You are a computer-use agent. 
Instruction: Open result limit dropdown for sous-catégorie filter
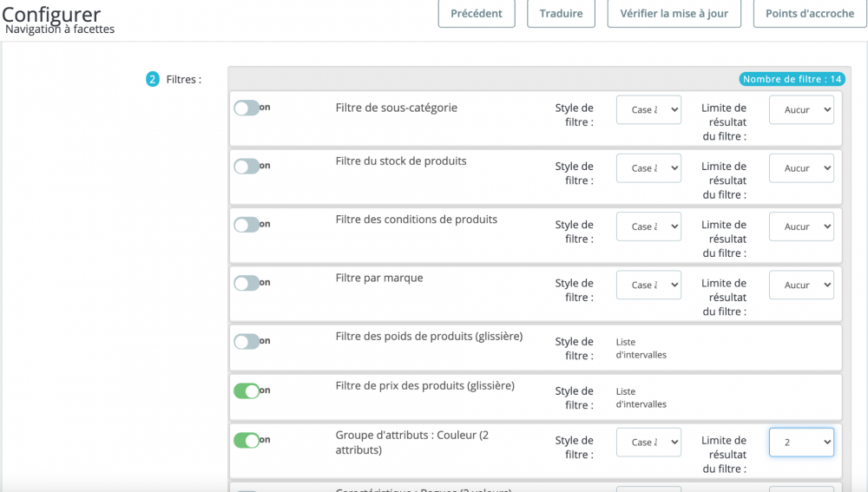(801, 110)
